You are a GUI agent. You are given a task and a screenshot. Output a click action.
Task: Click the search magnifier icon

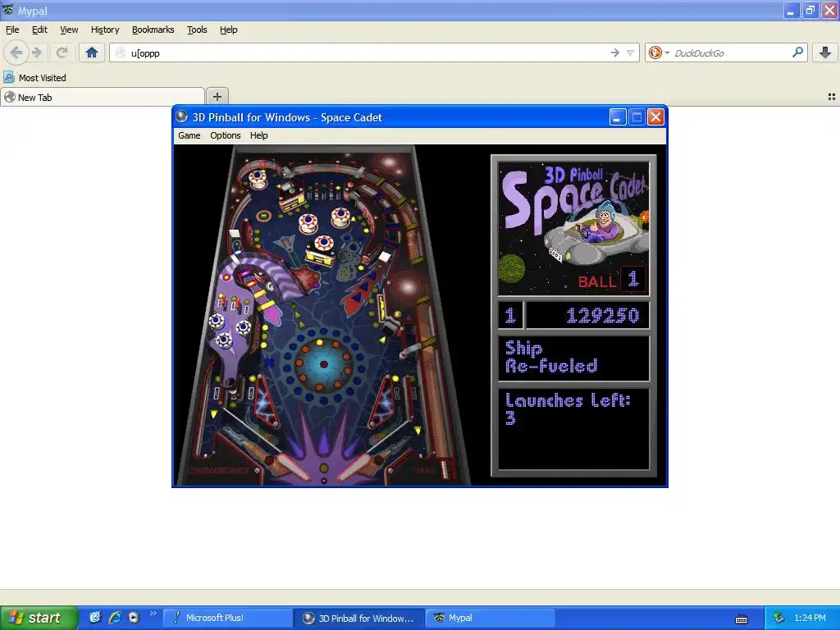[x=797, y=52]
